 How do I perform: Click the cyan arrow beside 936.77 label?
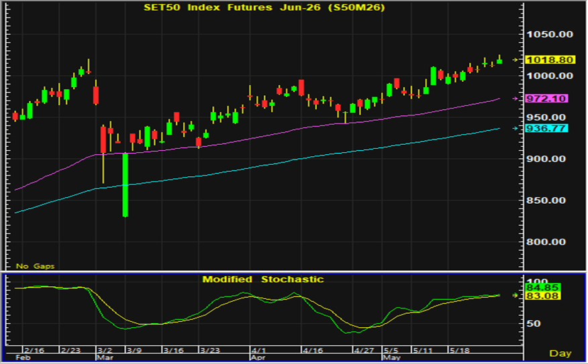point(516,129)
